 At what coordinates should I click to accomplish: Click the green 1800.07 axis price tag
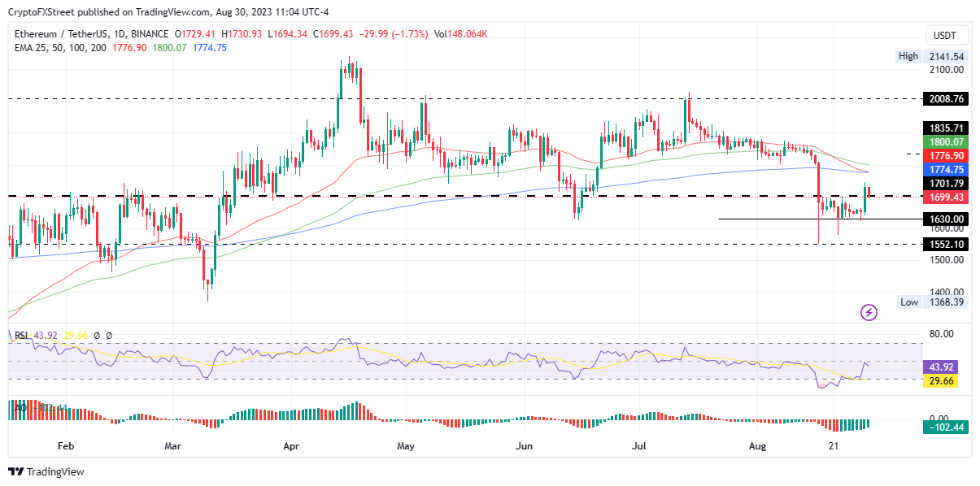944,141
